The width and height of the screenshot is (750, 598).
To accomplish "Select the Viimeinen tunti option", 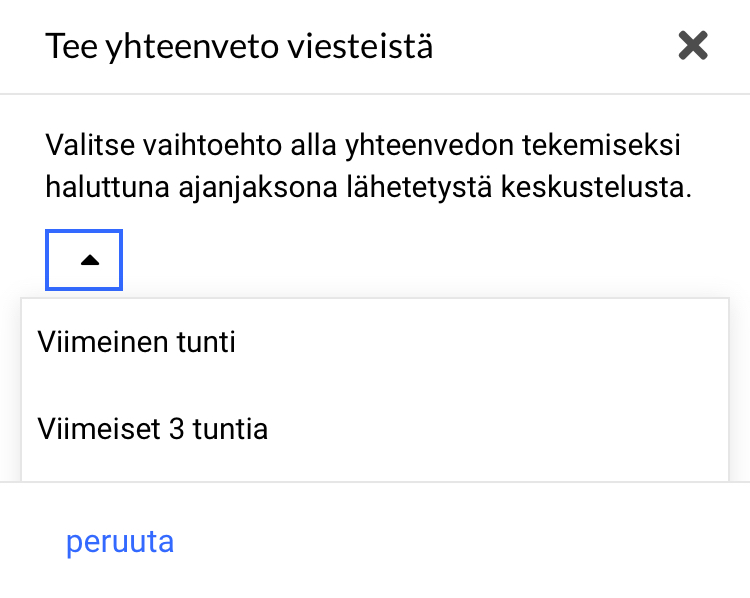I will point(137,343).
